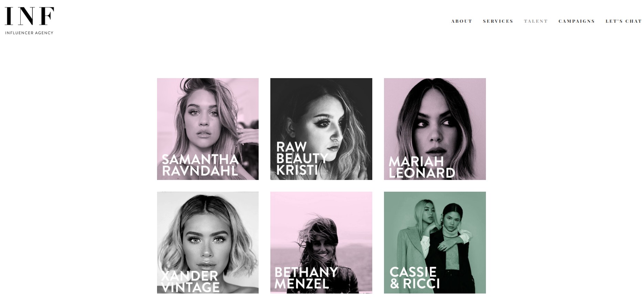This screenshot has height=298, width=644.
Task: Open the Let's Chat link
Action: (624, 21)
